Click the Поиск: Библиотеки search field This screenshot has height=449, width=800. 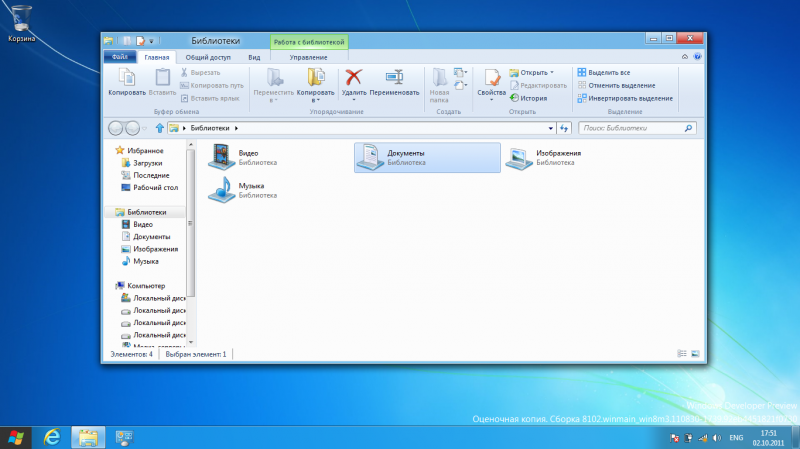[632, 128]
